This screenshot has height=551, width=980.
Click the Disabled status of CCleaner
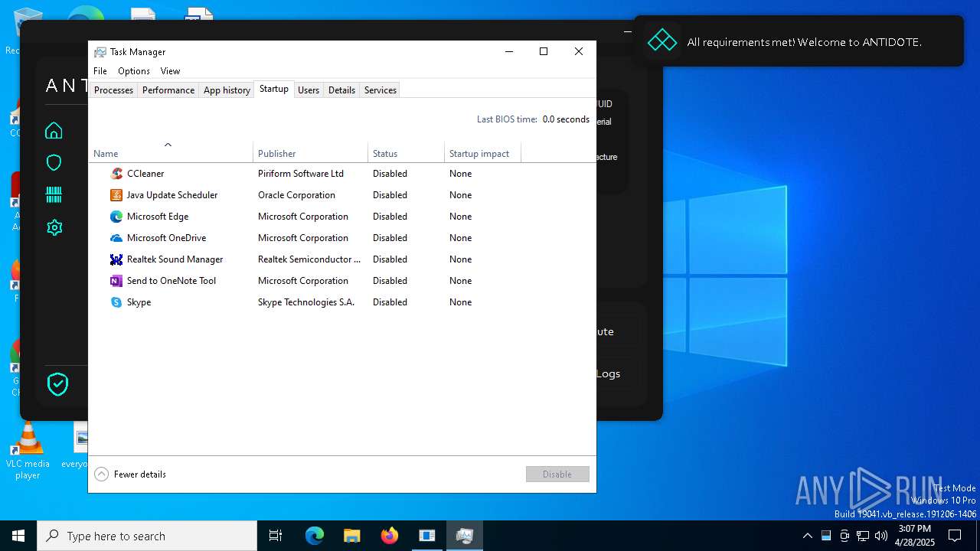[x=390, y=174]
